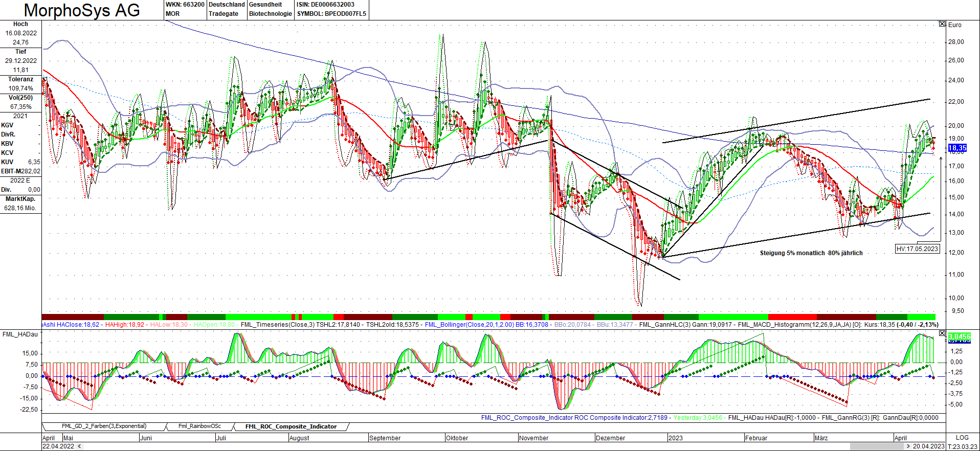The height and width of the screenshot is (451, 980).
Task: Click the November label on time axis
Action: tap(533, 438)
